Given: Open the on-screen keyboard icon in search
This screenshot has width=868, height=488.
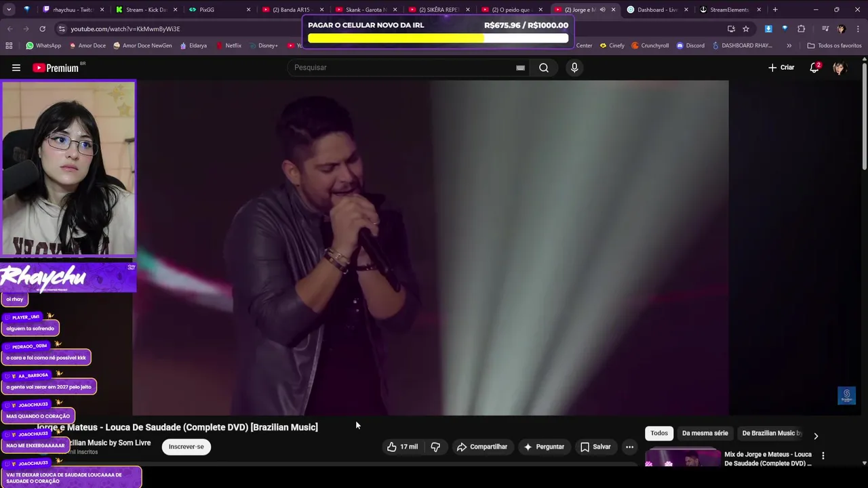Looking at the screenshot, I should pos(520,68).
